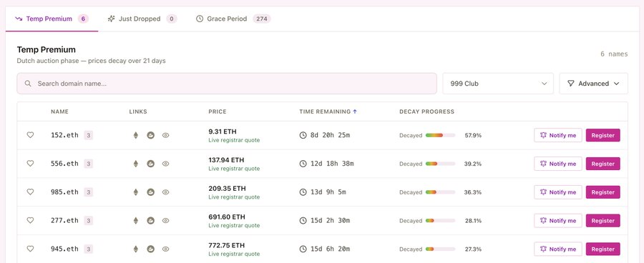The height and width of the screenshot is (263, 644).
Task: Click the round marketplace icon for 985.eth
Action: click(x=151, y=192)
